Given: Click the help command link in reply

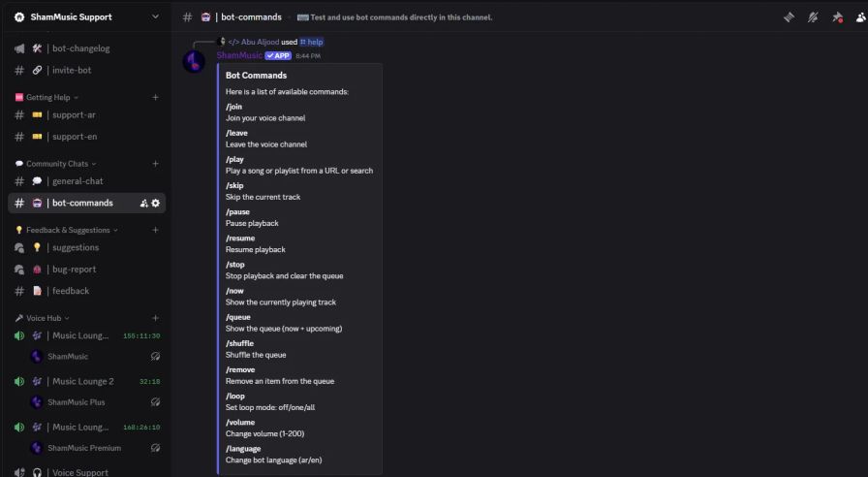Looking at the screenshot, I should [x=311, y=42].
